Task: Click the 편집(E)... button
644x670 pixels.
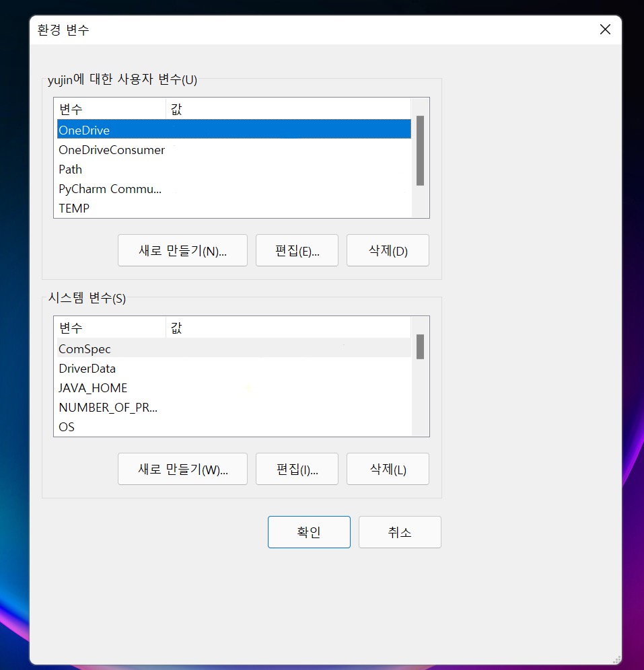Action: (x=297, y=250)
